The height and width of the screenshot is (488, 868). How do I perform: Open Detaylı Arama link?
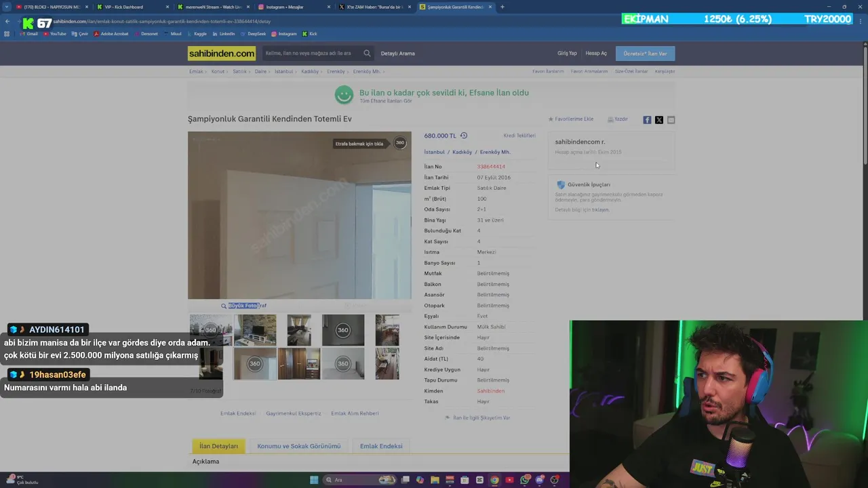pyautogui.click(x=398, y=54)
